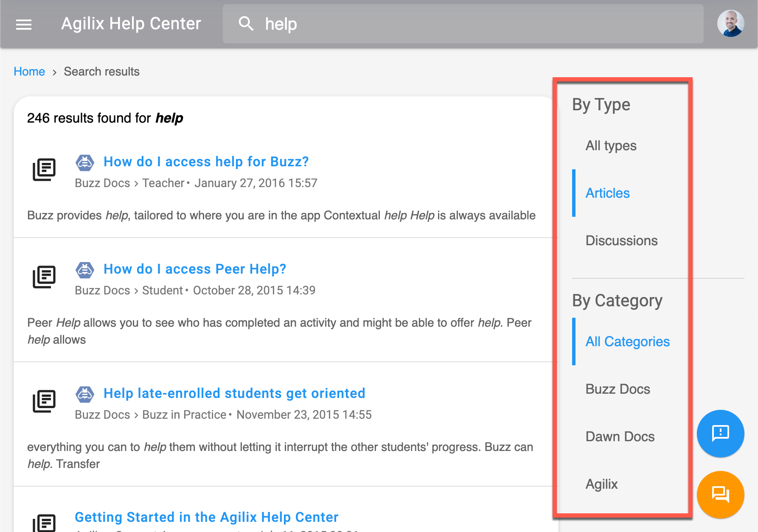Click the search magnifier icon
Image resolution: width=758 pixels, height=532 pixels.
[246, 24]
